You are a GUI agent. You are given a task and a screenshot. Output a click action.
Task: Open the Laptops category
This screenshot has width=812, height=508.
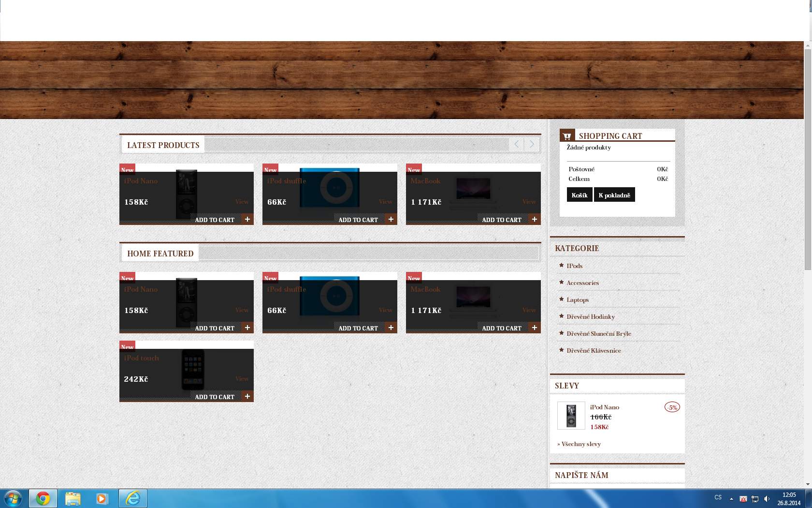click(x=578, y=299)
